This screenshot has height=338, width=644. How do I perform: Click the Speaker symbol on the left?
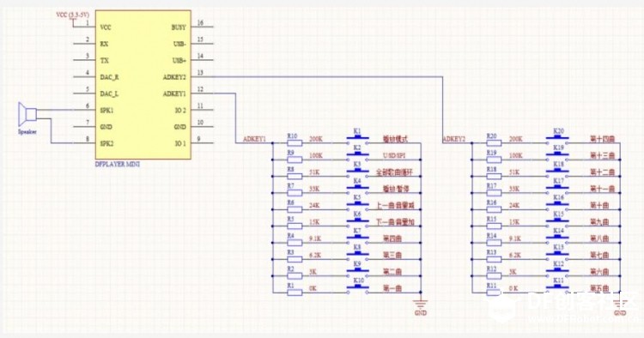[x=27, y=114]
